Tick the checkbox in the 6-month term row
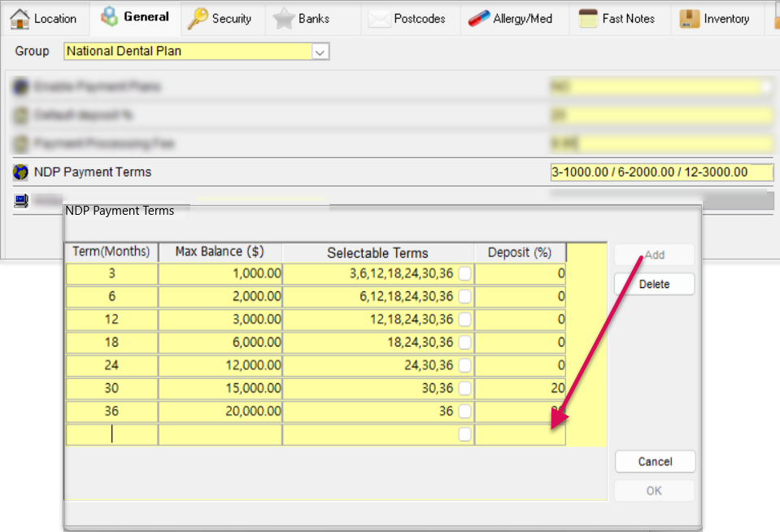Viewport: 780px width, 532px height. tap(464, 297)
